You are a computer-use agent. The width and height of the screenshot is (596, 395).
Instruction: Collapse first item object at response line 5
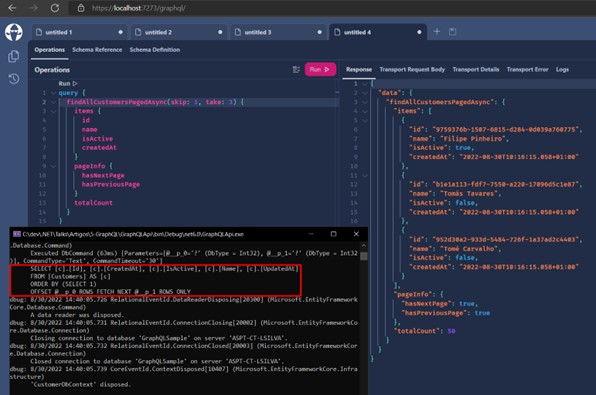[365, 121]
